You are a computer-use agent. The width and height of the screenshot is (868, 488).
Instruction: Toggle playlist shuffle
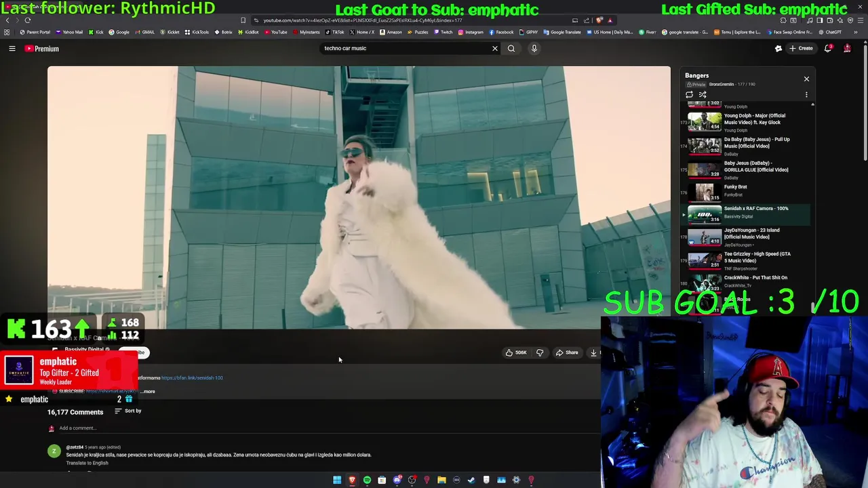703,95
